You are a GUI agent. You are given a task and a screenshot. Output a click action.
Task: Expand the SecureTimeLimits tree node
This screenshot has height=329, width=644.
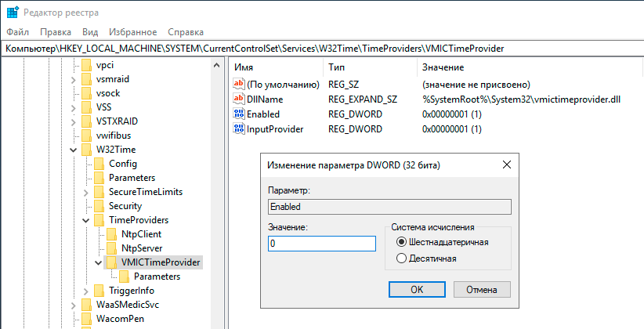point(86,192)
